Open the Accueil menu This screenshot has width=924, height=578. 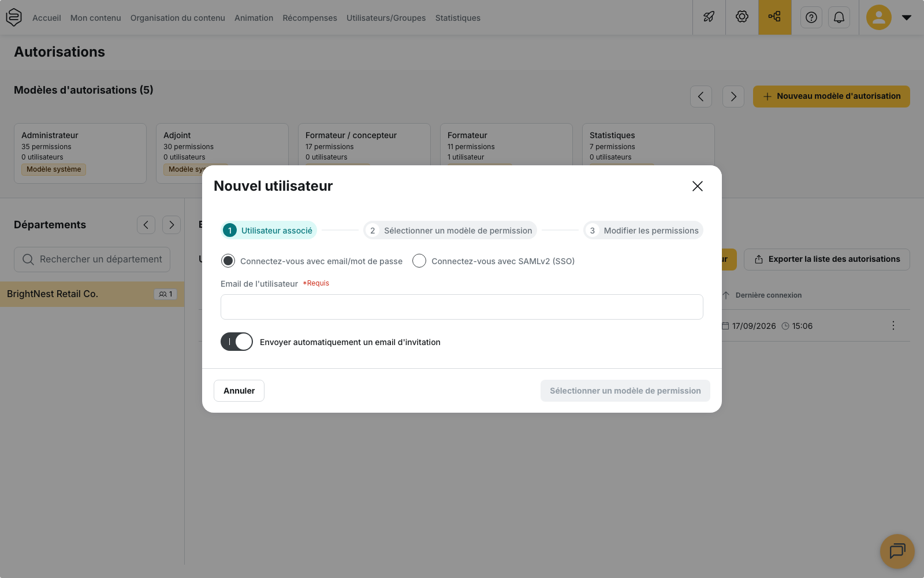(x=47, y=18)
